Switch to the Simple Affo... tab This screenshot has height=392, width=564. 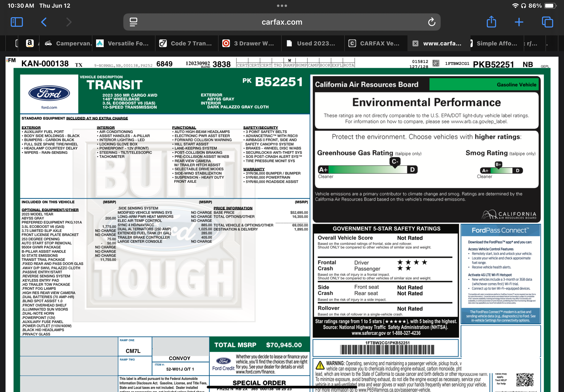coord(497,44)
